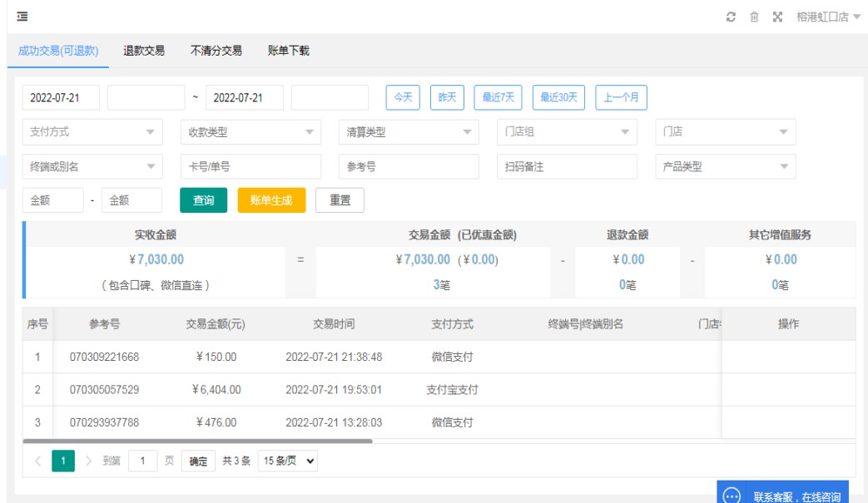Viewport: 868px width, 503px height.
Task: Click the yellow 账单生成 button
Action: (271, 200)
